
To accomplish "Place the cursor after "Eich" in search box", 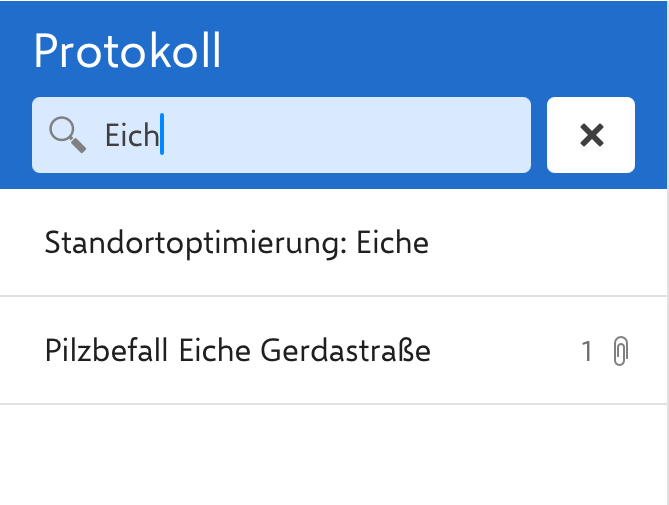I will [x=160, y=135].
